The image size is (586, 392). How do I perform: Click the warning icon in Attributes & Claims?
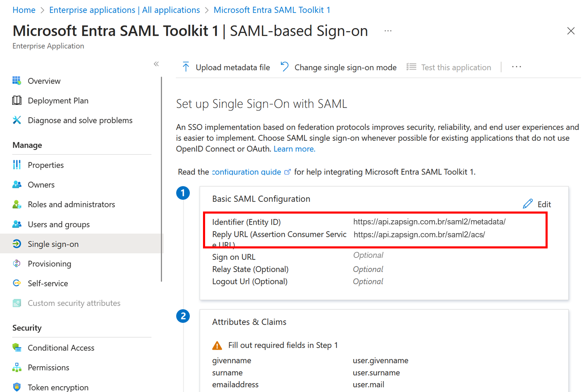pyautogui.click(x=218, y=345)
